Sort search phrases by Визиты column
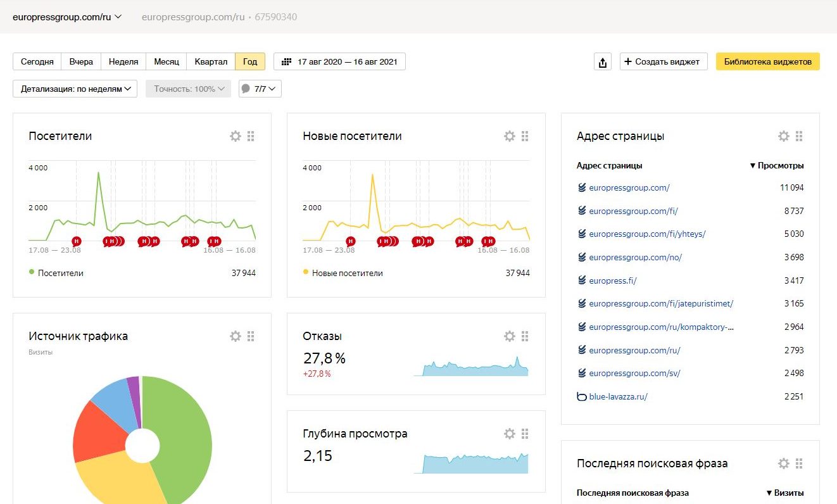Screen dimensions: 837x504 [x=785, y=493]
